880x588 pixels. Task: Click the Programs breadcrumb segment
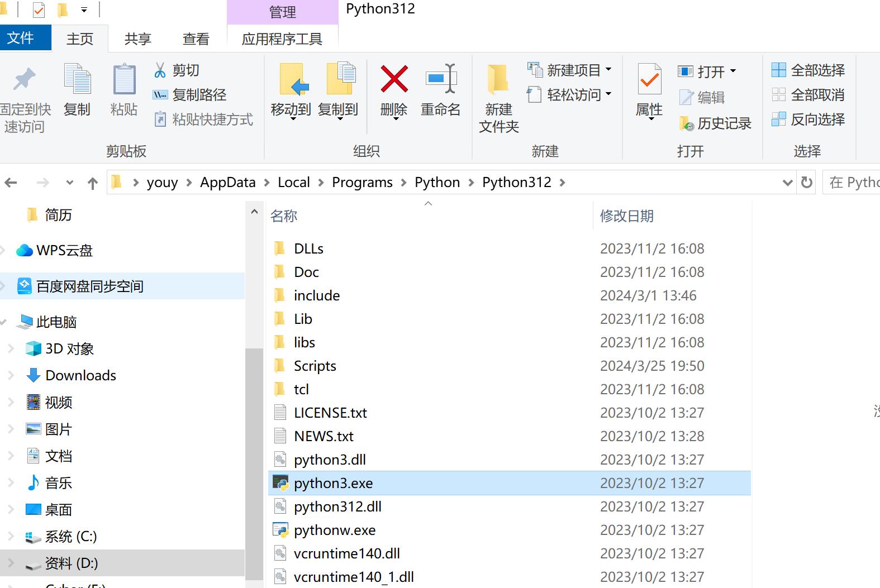362,183
